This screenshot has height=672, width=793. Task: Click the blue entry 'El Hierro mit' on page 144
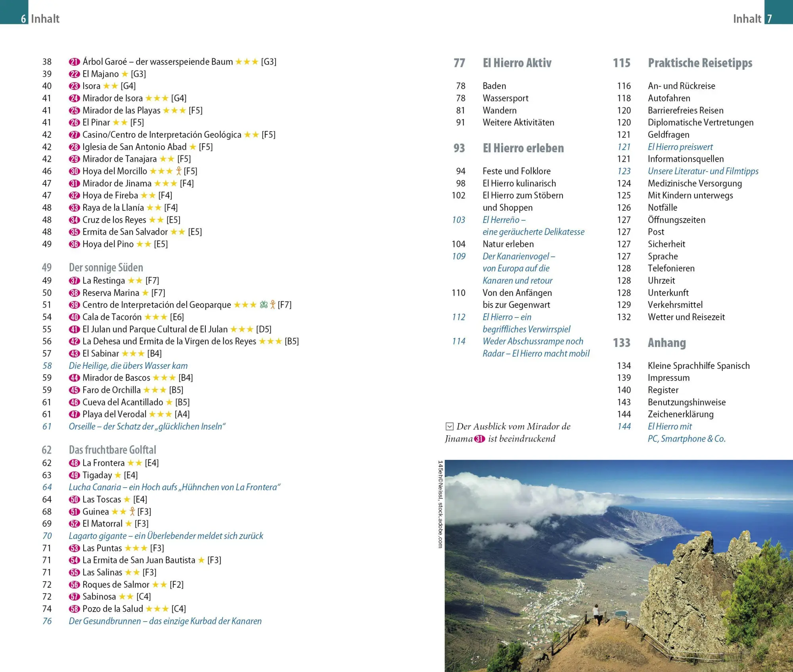[x=670, y=427]
